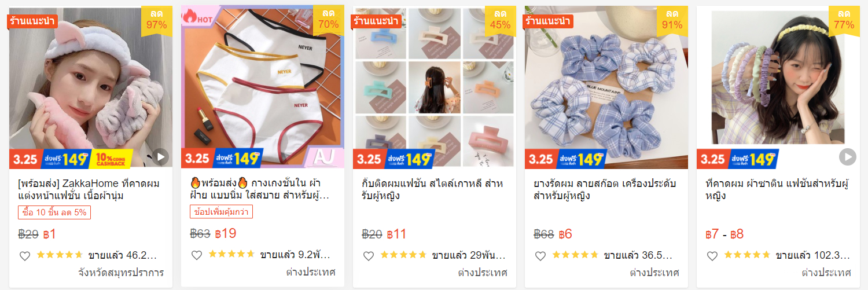Click star rating of underwear product
Viewport: 868px width, 290px height.
tap(231, 254)
